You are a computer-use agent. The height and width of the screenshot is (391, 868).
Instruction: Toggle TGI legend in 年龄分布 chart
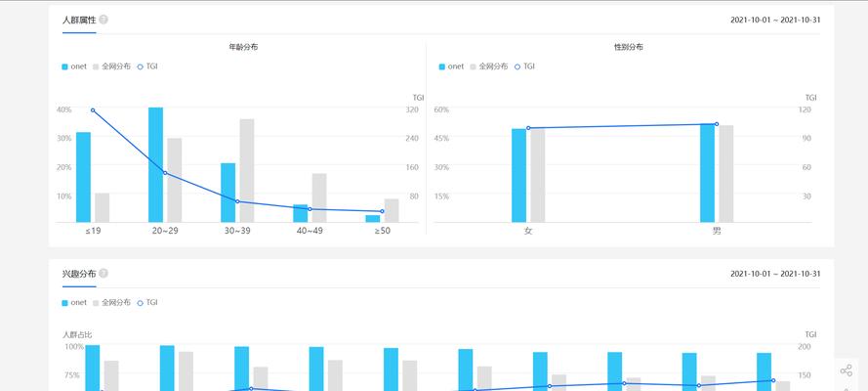tap(147, 66)
